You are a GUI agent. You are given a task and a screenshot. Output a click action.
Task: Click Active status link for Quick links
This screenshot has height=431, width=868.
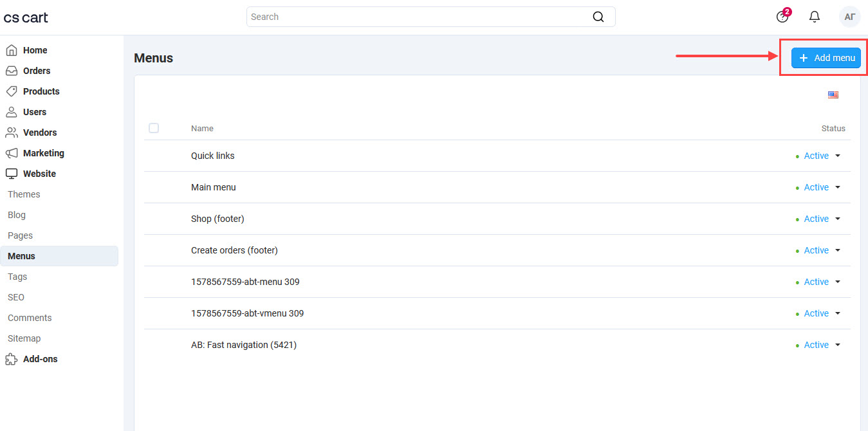click(816, 156)
